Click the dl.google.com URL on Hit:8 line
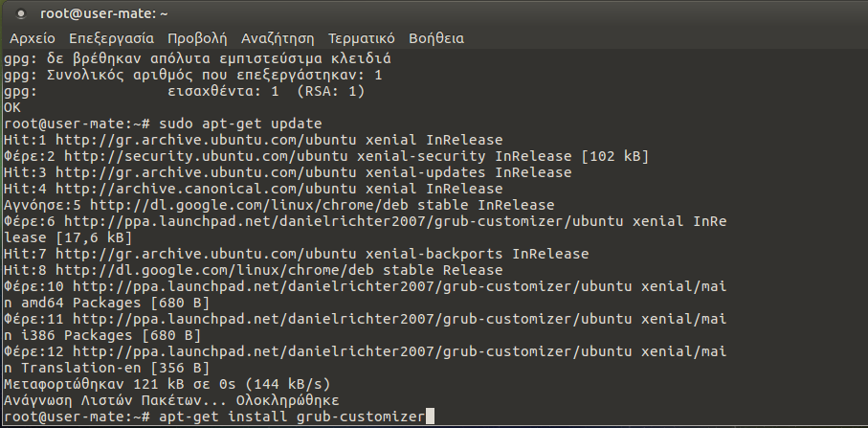 [220, 270]
